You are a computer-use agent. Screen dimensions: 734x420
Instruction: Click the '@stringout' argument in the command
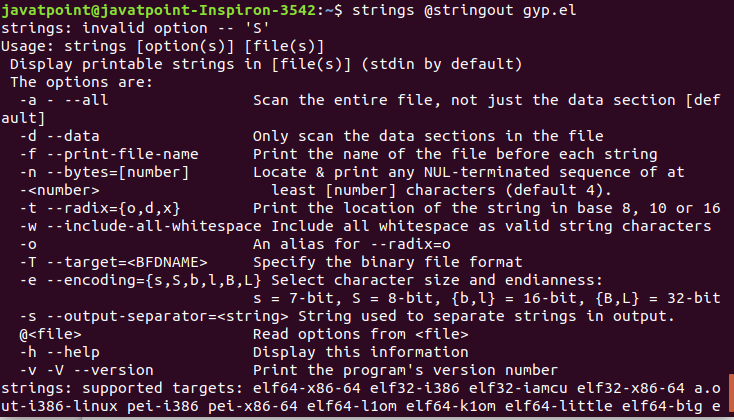[469, 10]
